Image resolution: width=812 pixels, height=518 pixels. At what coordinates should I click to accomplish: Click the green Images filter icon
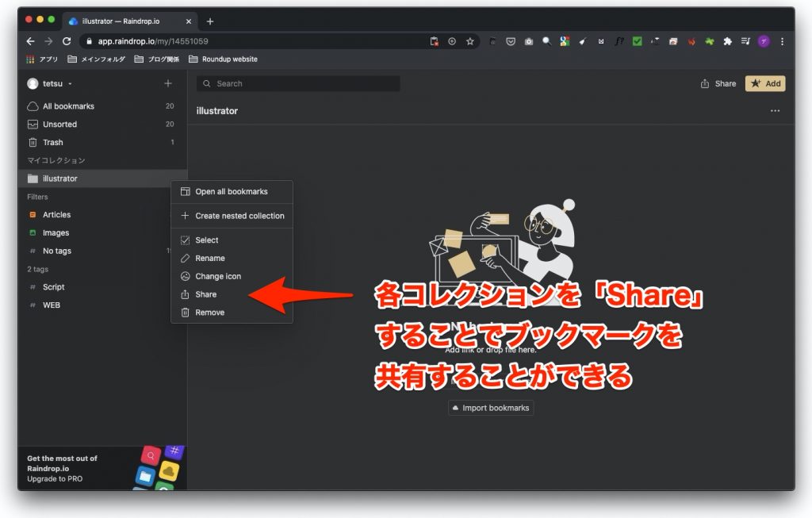33,232
